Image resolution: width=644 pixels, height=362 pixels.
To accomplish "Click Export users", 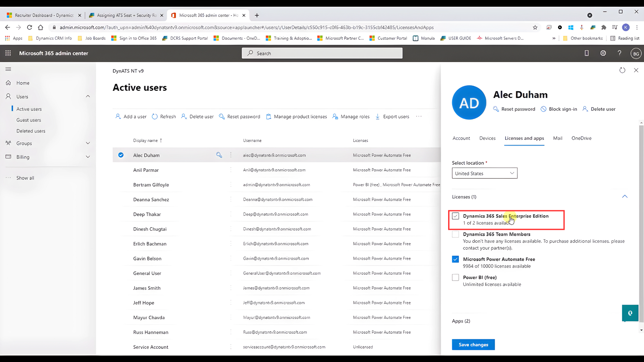I will point(392,116).
